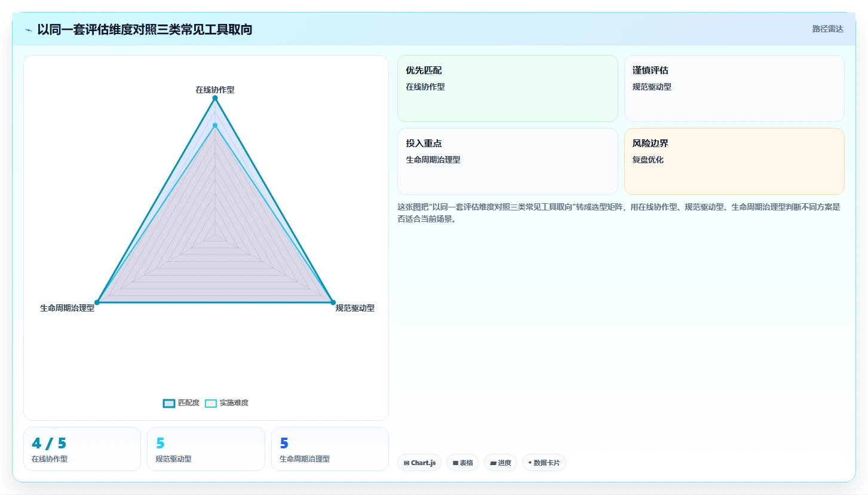Select the 4 / 5 在线协作型 stat card
This screenshot has height=495, width=868.
pos(82,449)
